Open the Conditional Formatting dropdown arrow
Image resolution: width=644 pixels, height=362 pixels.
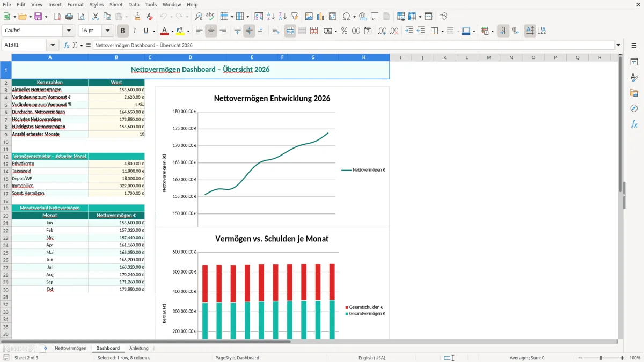pyautogui.click(x=492, y=31)
